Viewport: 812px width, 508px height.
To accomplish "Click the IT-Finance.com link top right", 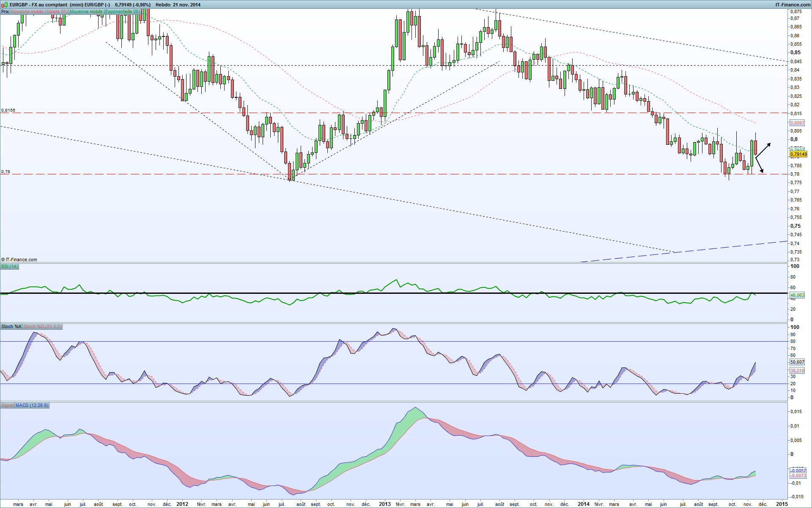I will 793,5.
